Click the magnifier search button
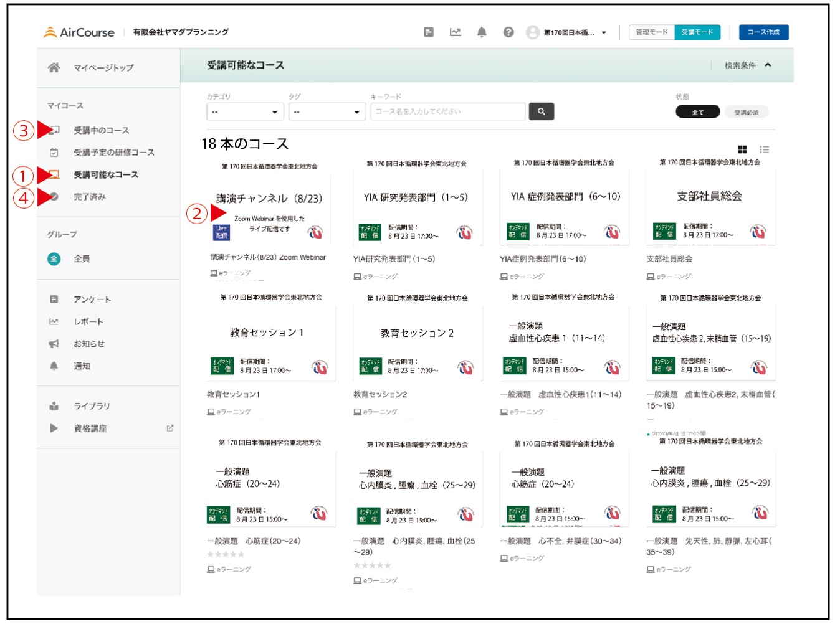 point(541,111)
